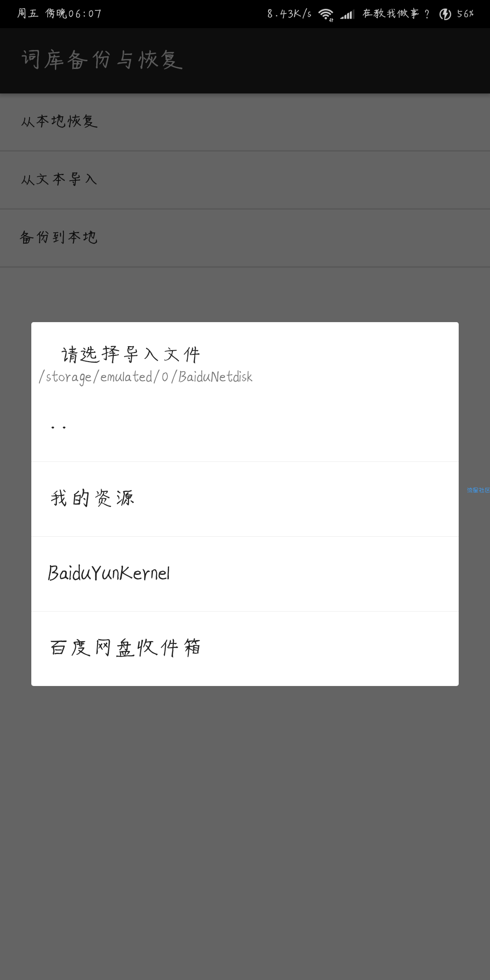Go up to parent folder via '..'
Screen dimensions: 490x980
click(245, 427)
